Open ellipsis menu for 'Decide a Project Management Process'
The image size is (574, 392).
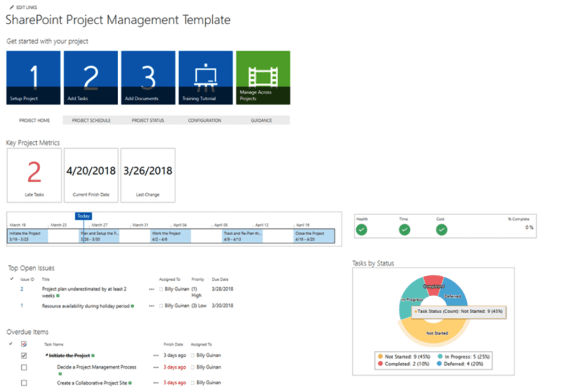(x=156, y=367)
